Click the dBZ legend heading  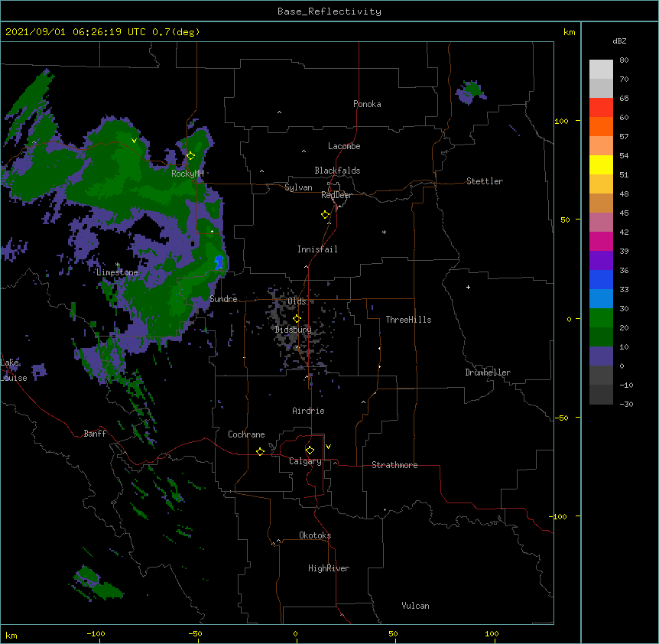pyautogui.click(x=619, y=41)
